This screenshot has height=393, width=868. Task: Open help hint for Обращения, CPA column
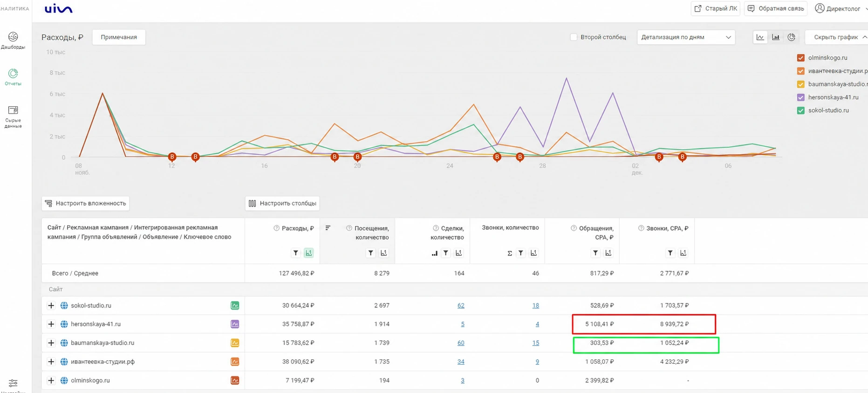pos(574,228)
